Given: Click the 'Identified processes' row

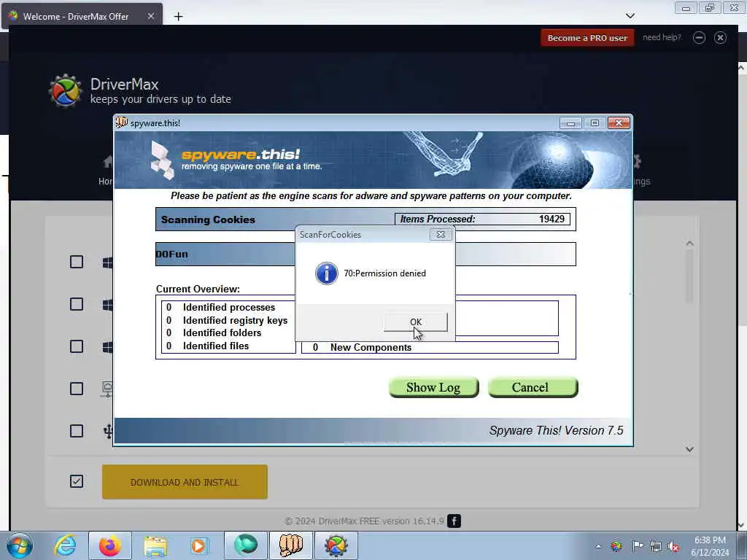Looking at the screenshot, I should 220,308.
